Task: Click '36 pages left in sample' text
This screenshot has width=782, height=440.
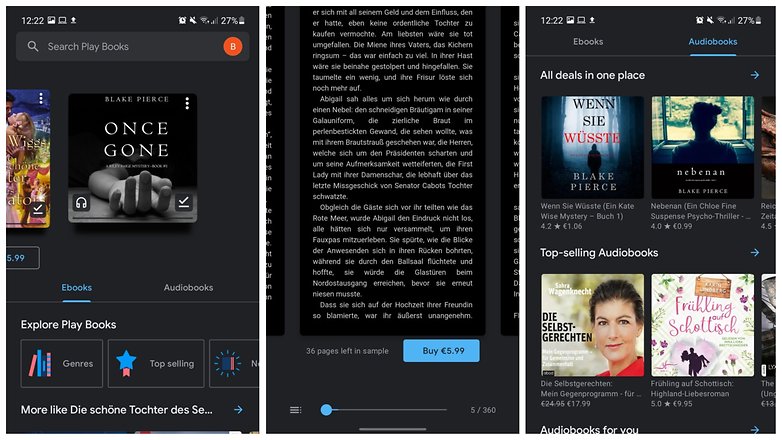Action: point(347,351)
